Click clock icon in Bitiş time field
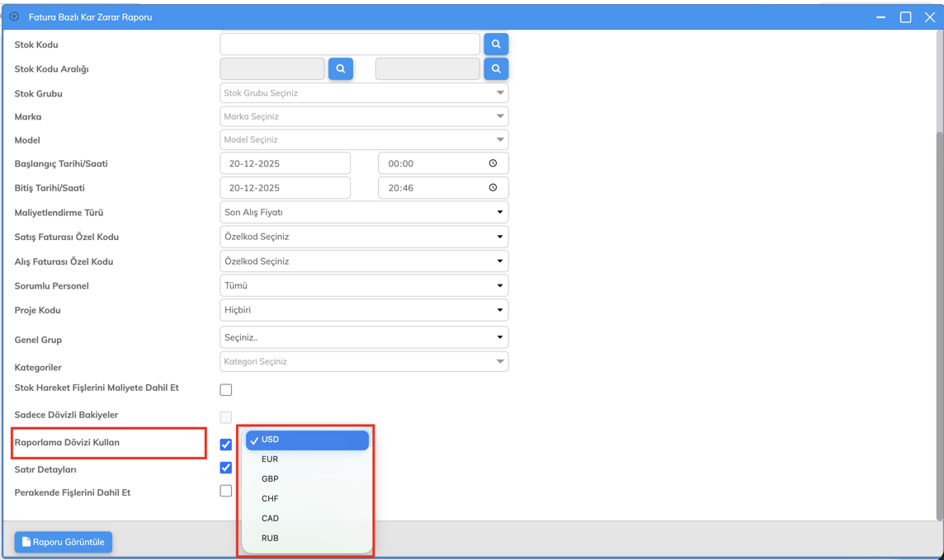The height and width of the screenshot is (560, 944). pos(493,188)
